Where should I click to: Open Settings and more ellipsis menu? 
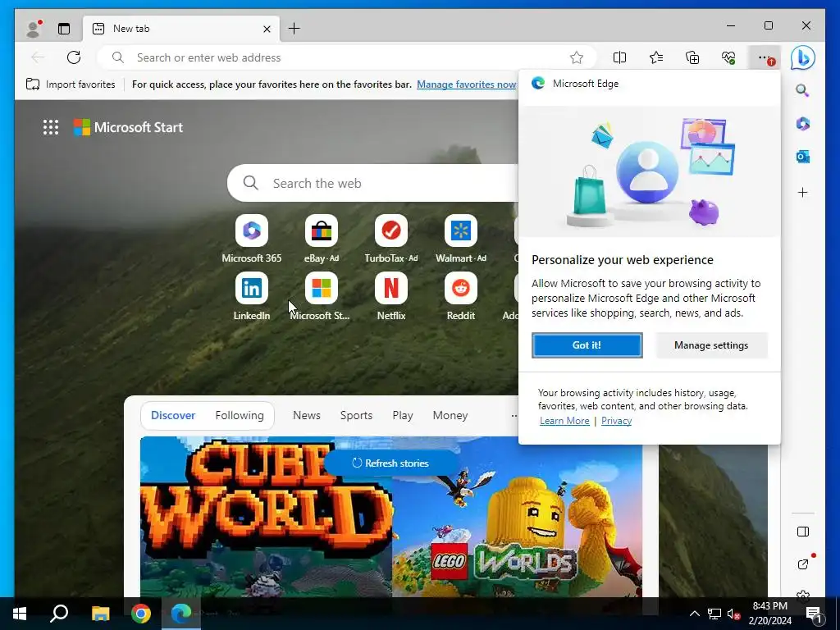click(x=765, y=57)
